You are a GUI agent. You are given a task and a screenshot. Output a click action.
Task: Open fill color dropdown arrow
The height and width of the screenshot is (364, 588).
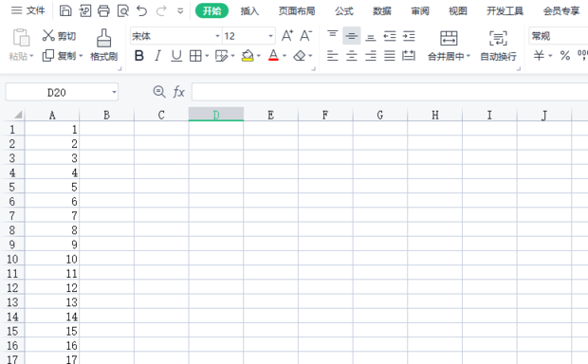258,56
